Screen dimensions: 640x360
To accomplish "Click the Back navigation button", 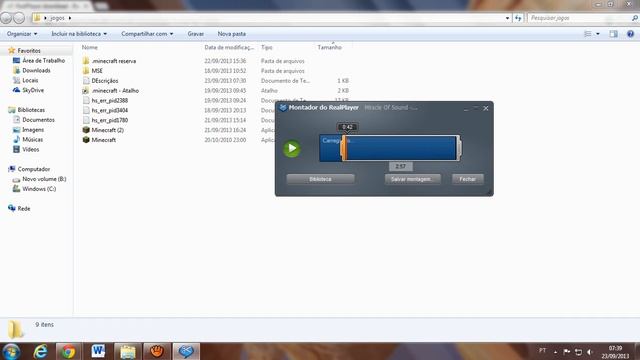I will point(6,18).
